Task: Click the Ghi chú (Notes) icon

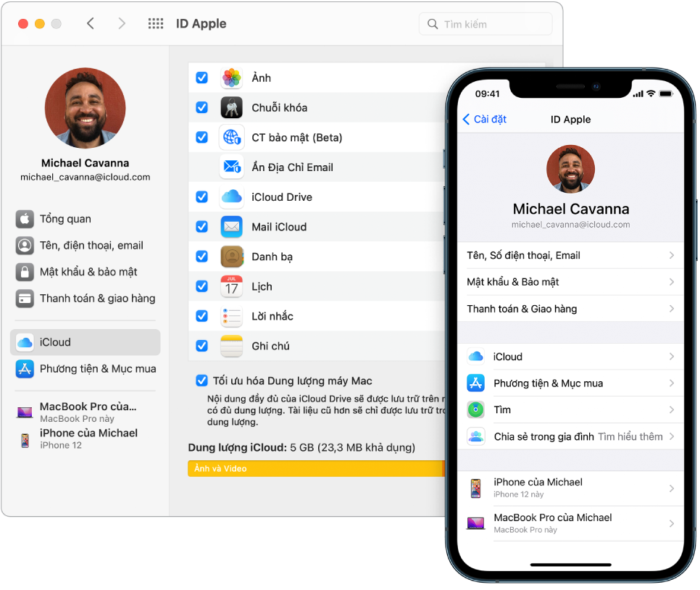Action: point(231,346)
